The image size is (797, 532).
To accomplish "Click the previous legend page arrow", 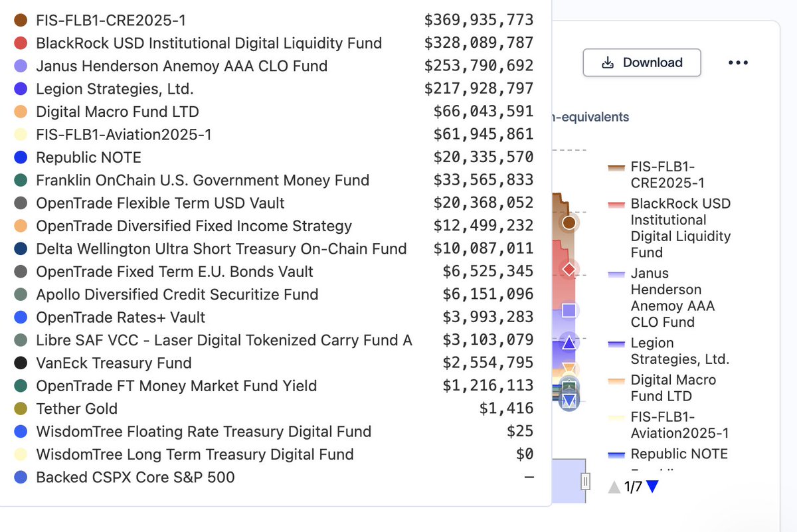I will [x=614, y=487].
